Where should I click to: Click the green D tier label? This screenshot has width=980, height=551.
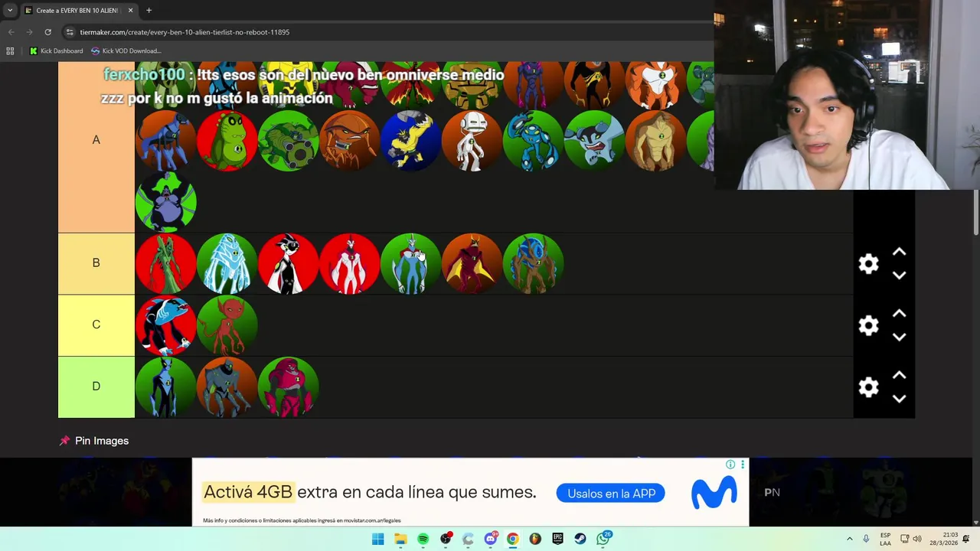96,386
